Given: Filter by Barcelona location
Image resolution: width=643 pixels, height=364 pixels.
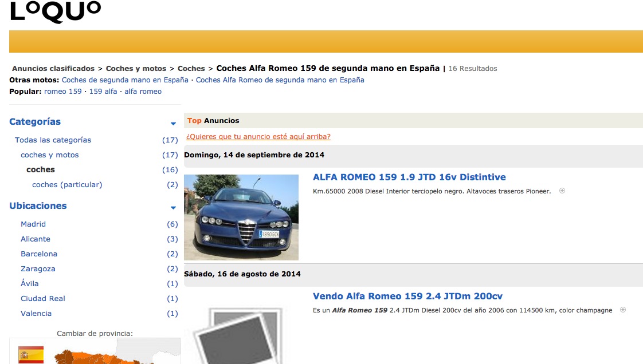Looking at the screenshot, I should (39, 254).
